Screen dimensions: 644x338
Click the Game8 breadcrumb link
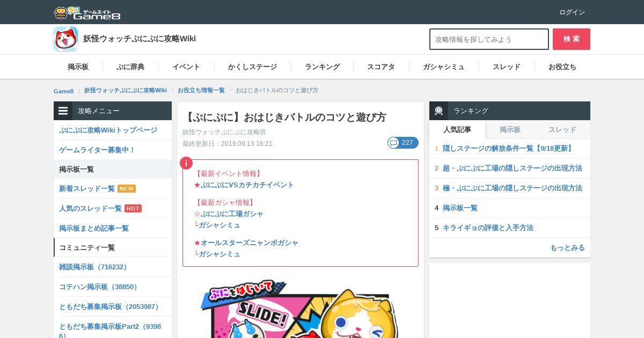63,91
